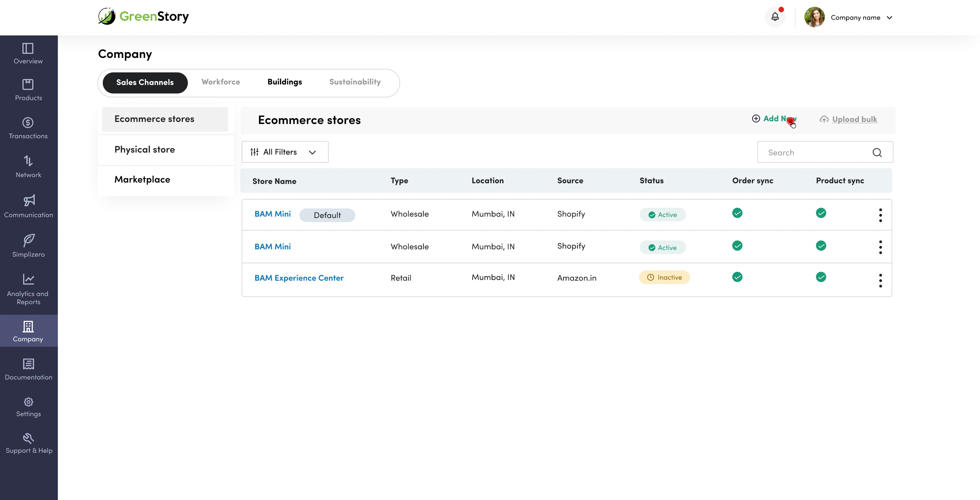The height and width of the screenshot is (500, 980).
Task: Open Documentation icon in sidebar
Action: (29, 364)
